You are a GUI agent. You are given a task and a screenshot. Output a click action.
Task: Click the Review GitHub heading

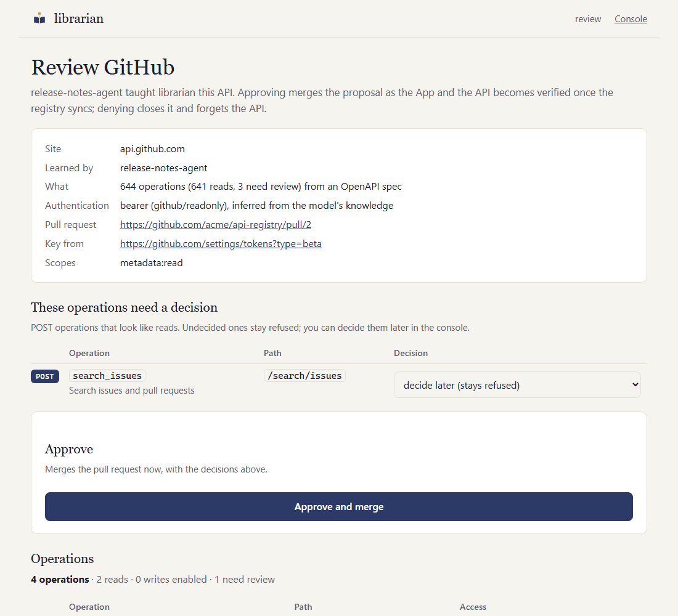pyautogui.click(x=102, y=67)
